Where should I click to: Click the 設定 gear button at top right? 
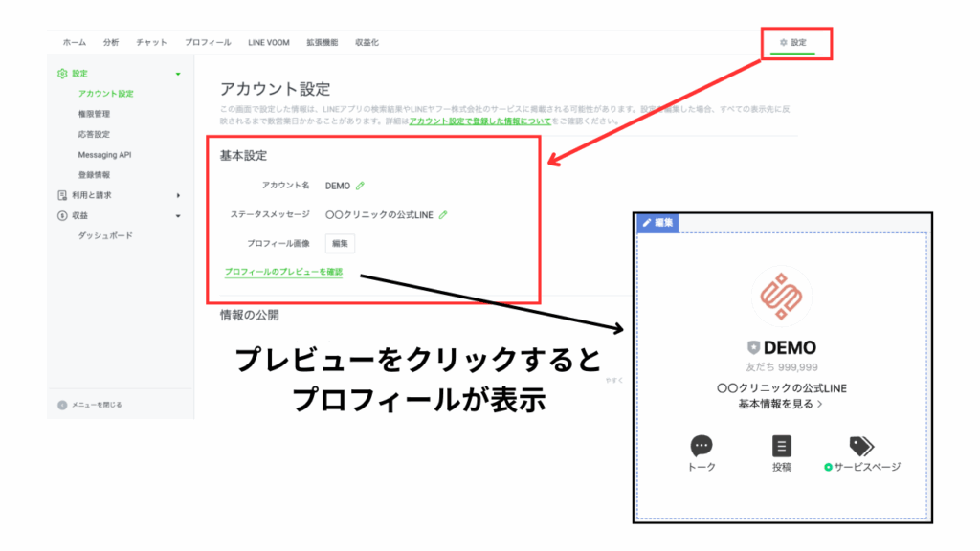click(792, 42)
